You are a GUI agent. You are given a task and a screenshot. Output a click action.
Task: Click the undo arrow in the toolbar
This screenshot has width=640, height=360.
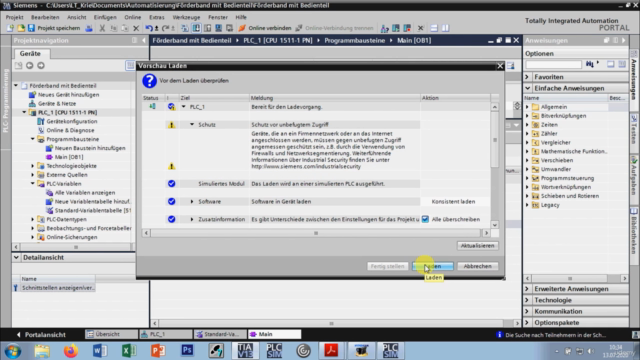pyautogui.click(x=149, y=28)
